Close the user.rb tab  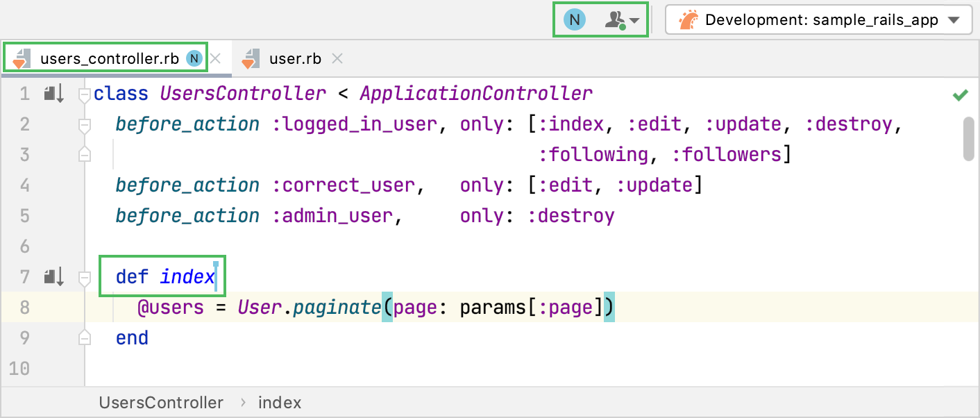coord(337,58)
